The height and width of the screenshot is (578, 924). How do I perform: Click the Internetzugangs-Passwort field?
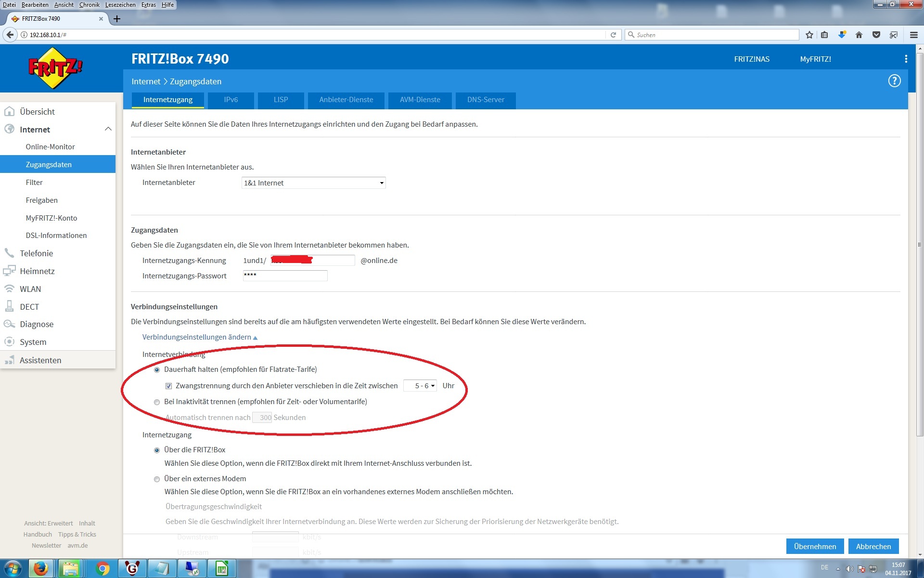point(285,276)
